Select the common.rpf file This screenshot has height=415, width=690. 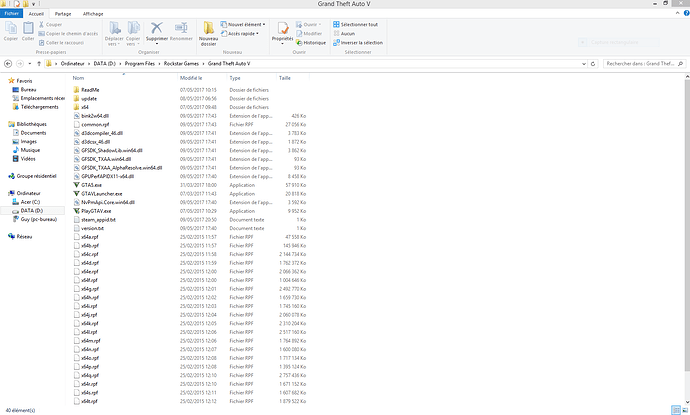pos(95,125)
